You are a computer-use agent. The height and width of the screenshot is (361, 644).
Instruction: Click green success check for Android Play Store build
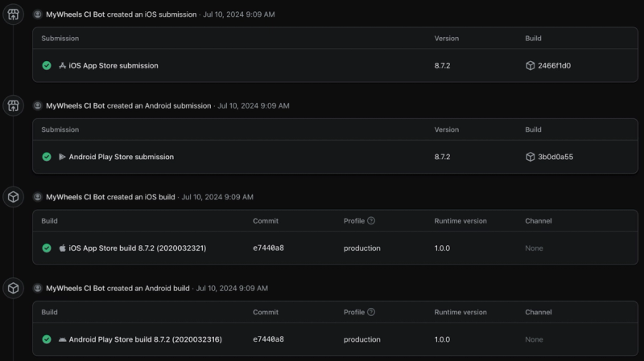click(47, 339)
